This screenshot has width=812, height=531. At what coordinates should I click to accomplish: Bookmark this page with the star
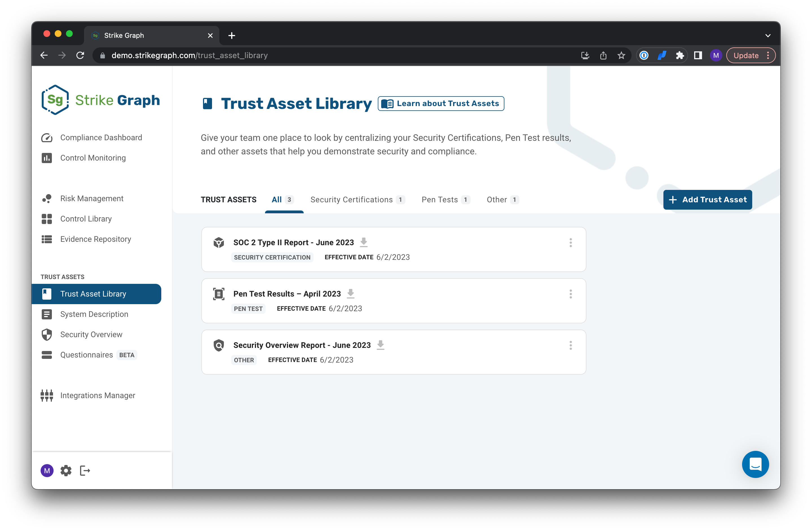(x=621, y=55)
